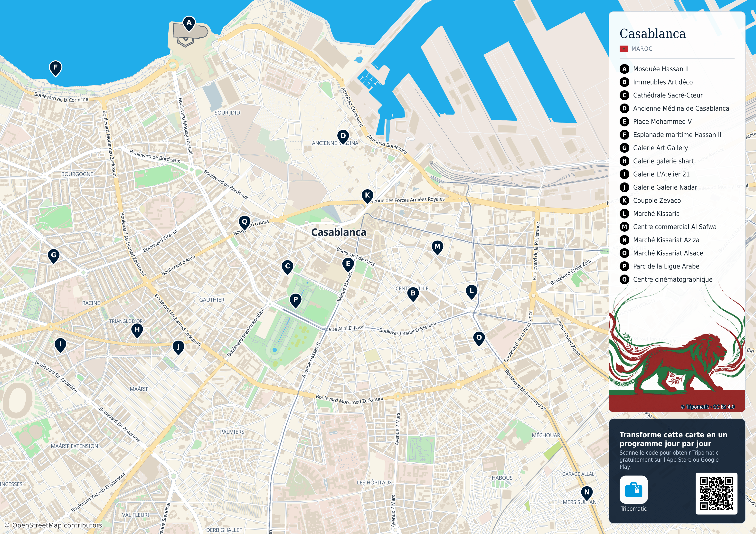Click legend entry Cathédrale Sacré-Cœur
Viewport: 756px width, 534px height.
pyautogui.click(x=661, y=95)
